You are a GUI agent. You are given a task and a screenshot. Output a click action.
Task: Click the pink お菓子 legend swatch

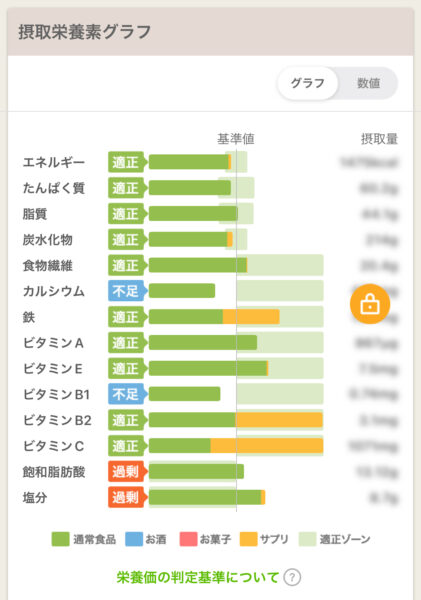188,539
